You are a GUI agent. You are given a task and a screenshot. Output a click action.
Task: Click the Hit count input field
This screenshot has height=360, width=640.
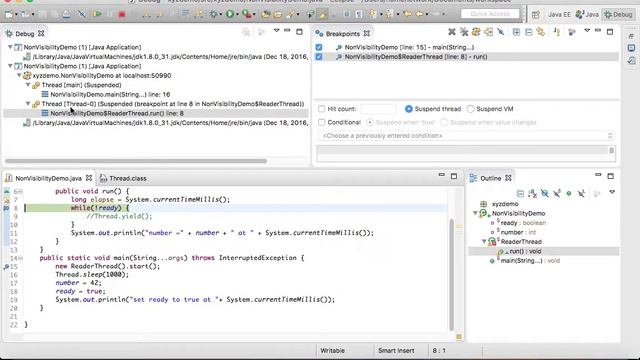pos(378,109)
